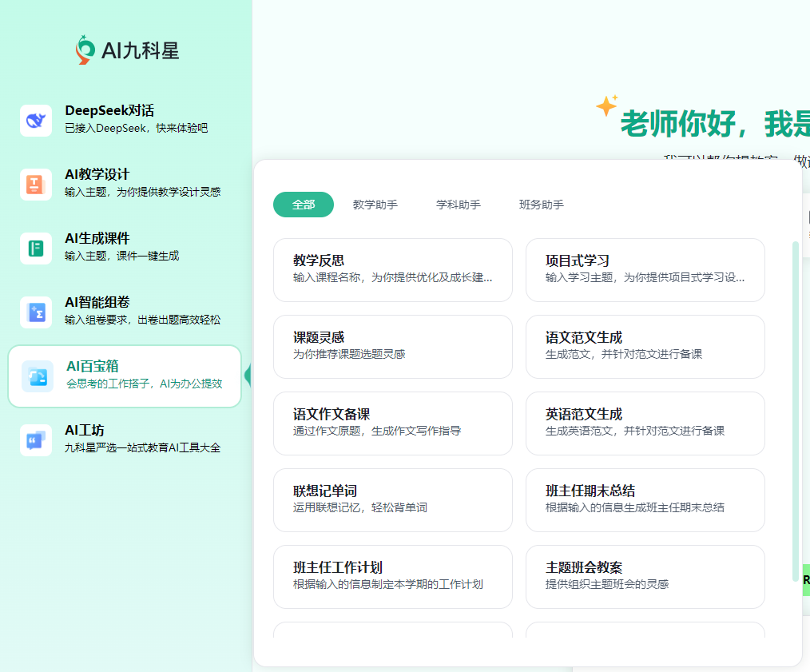
Task: Click the AI生成课件 green icon
Action: click(x=36, y=249)
